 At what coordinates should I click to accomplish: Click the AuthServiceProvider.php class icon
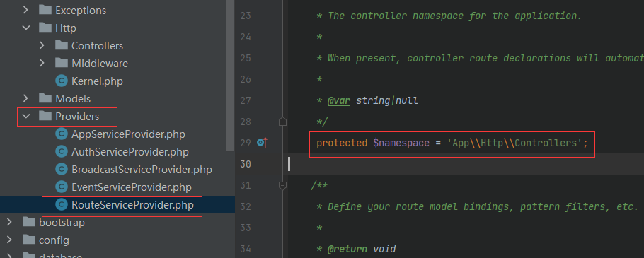pos(61,152)
